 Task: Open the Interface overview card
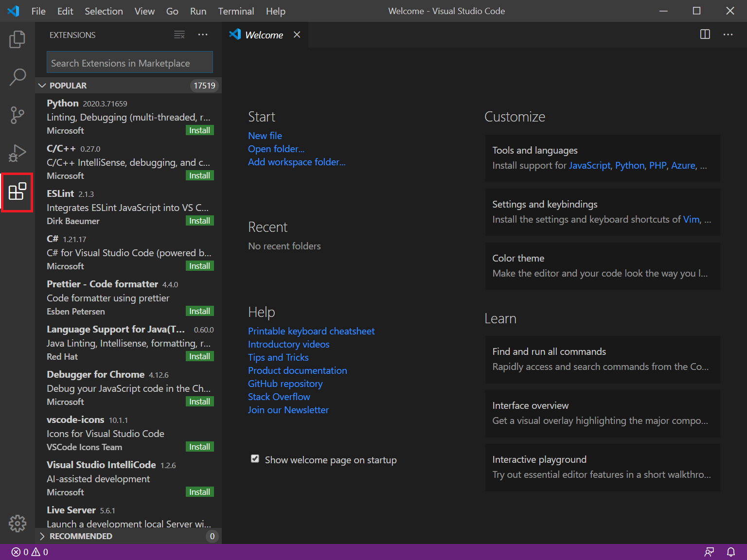click(603, 413)
